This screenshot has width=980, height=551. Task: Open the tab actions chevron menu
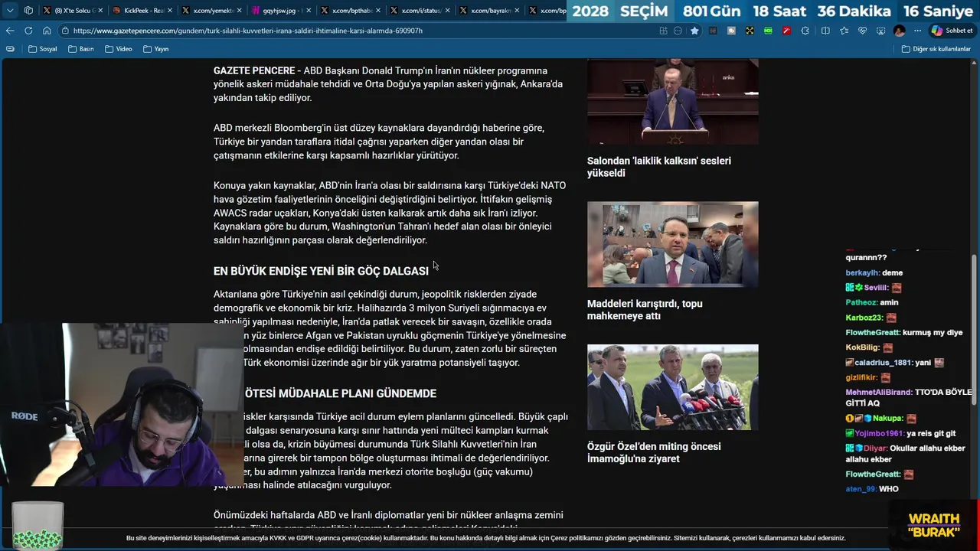coord(10,11)
